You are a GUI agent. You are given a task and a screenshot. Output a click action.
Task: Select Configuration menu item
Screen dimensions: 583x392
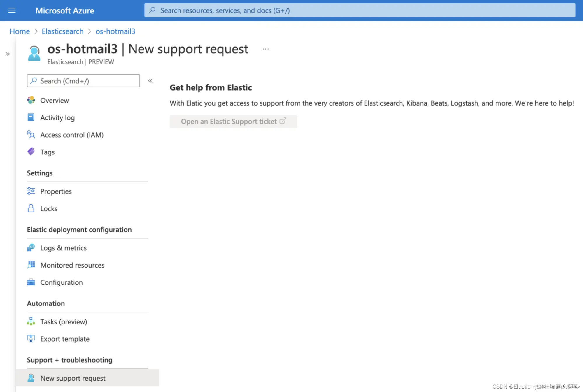pos(61,282)
